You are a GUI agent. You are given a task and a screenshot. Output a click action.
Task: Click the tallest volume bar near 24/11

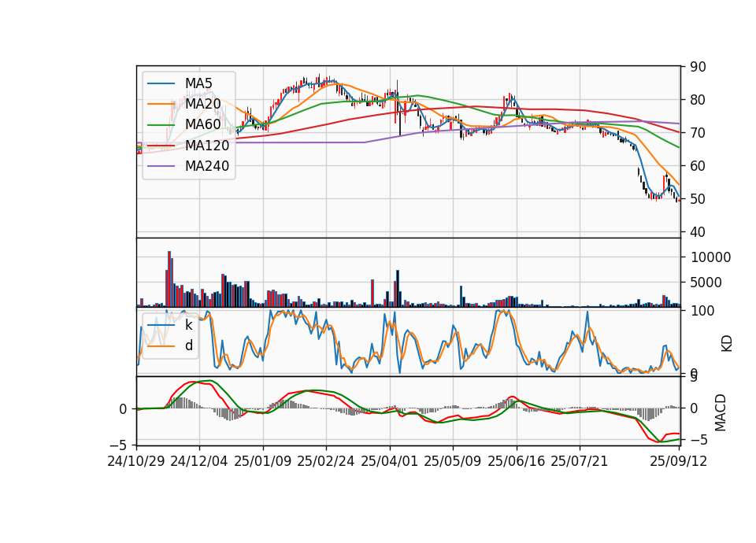tap(169, 279)
